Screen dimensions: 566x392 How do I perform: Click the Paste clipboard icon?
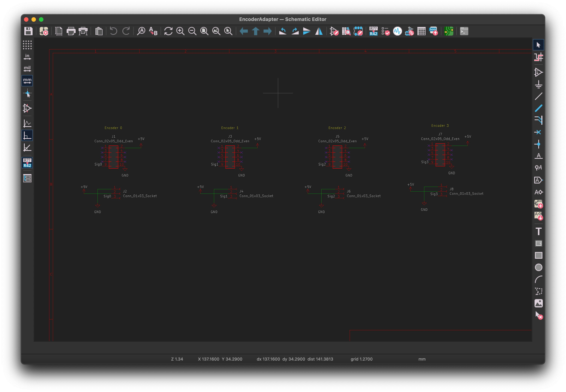[x=99, y=31]
